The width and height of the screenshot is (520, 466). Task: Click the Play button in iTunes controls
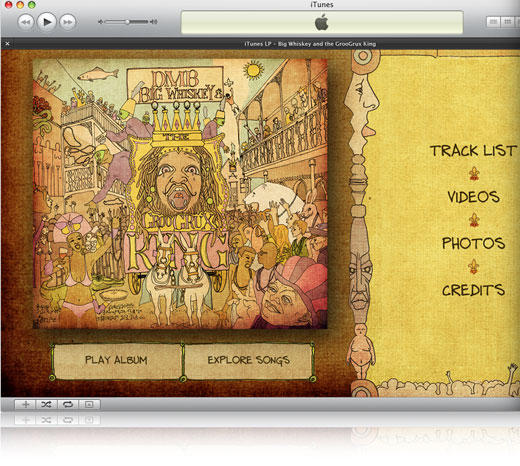[47, 22]
